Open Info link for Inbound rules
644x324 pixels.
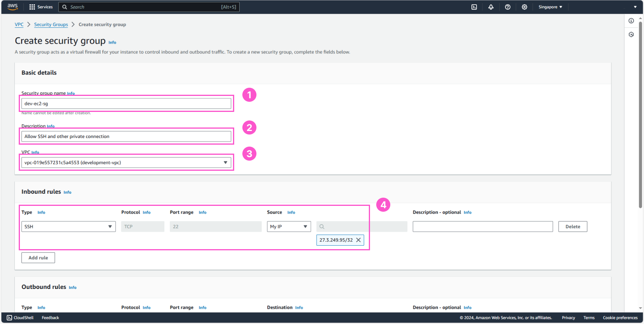click(68, 192)
